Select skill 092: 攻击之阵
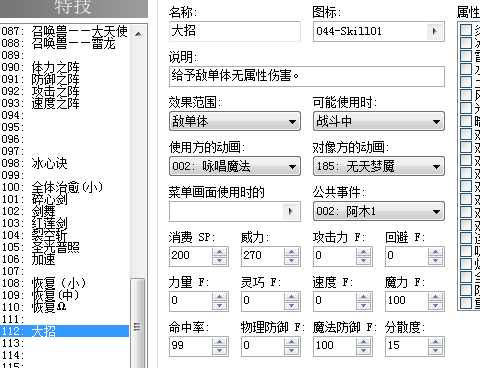This screenshot has width=480, height=368. click(x=65, y=91)
